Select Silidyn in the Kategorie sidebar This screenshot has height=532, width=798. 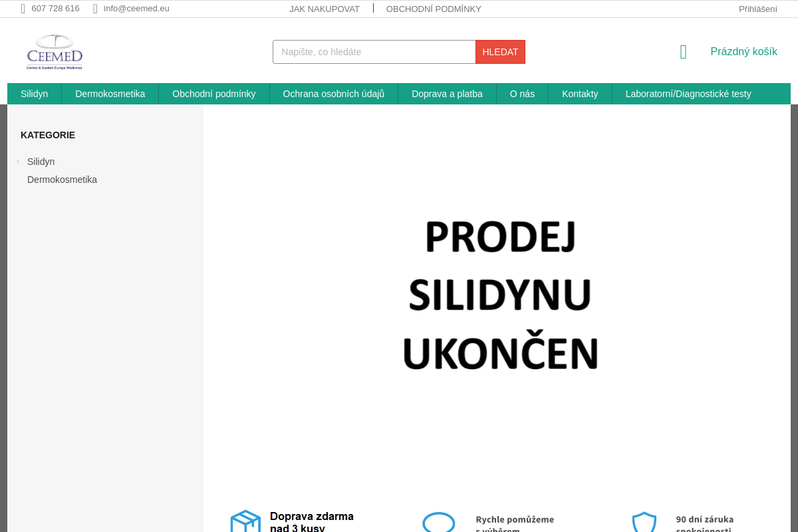point(41,162)
